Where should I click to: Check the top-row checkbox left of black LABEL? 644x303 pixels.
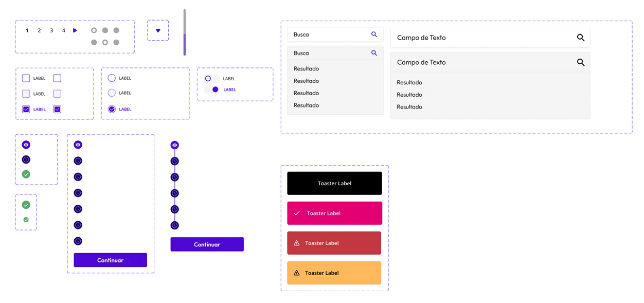pyautogui.click(x=26, y=78)
